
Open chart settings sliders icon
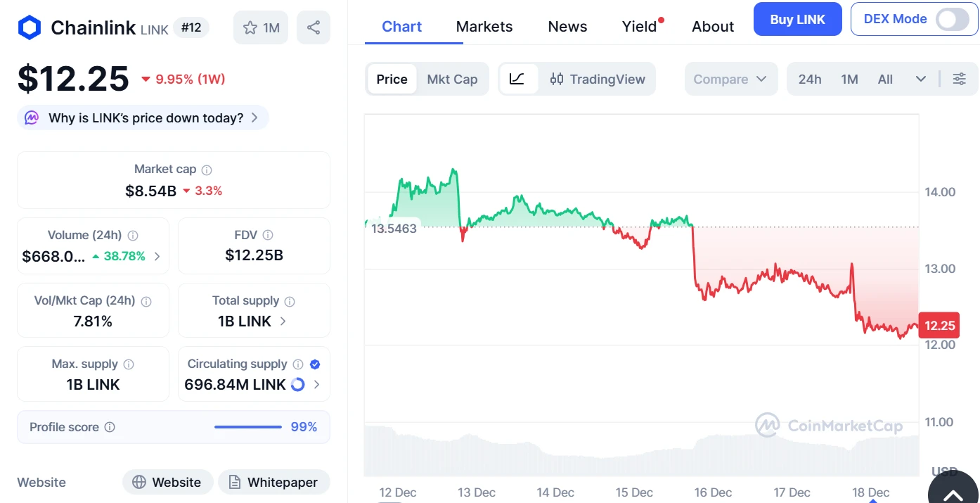960,79
